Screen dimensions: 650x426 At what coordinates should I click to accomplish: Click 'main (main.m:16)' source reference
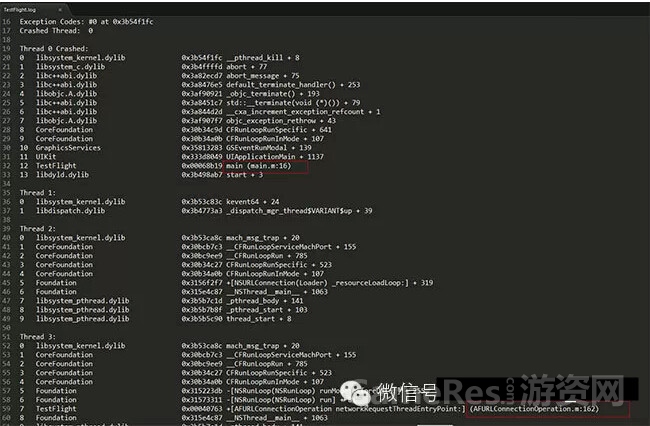point(259,166)
